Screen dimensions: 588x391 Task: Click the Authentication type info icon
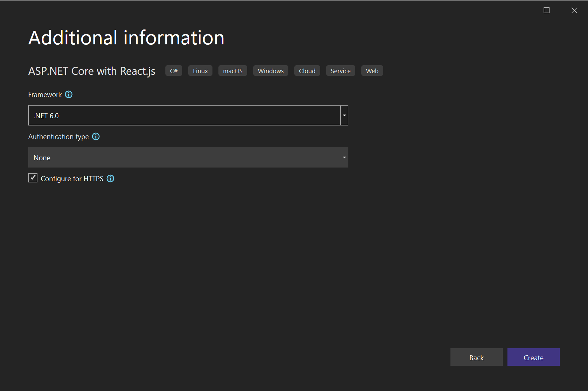coord(96,136)
